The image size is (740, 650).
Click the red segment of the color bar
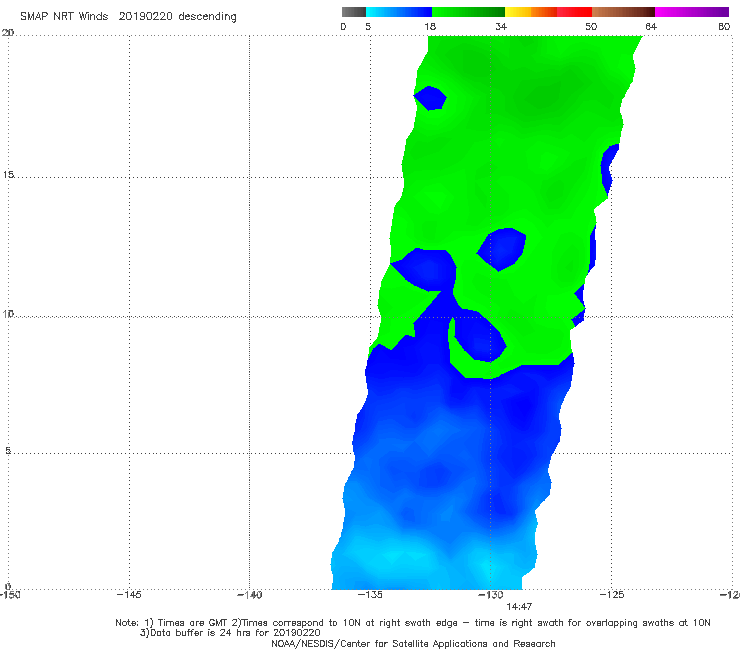574,12
